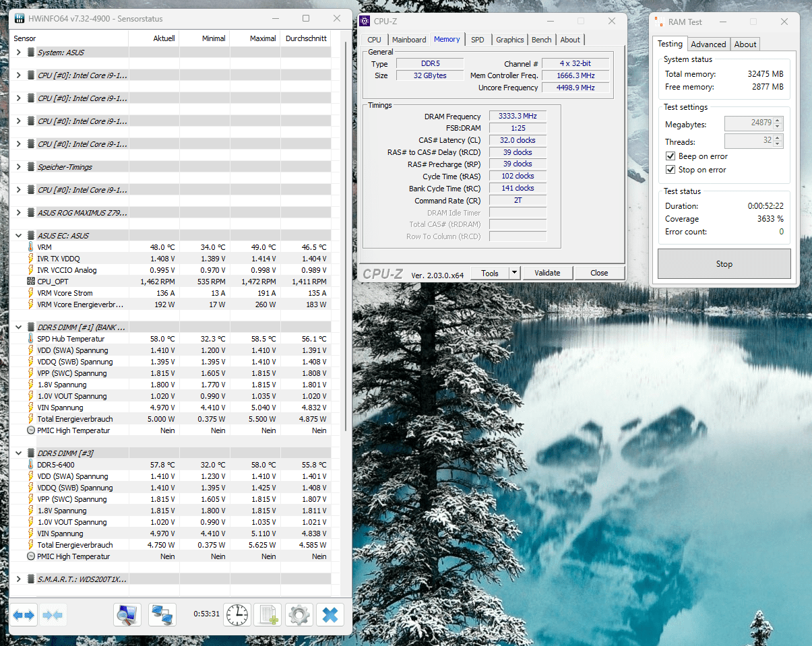
Task: Click the HWiNFO expand arrows toolbar icon
Action: click(x=24, y=614)
